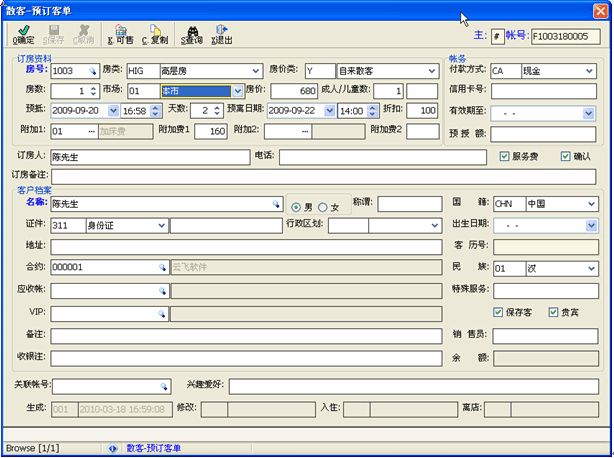This screenshot has height=458, width=614.
Task: Click the 预授额 input field
Action: 544,134
